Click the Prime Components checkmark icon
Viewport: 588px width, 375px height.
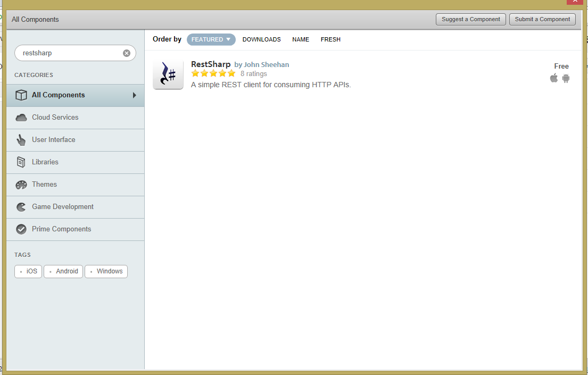pos(21,229)
